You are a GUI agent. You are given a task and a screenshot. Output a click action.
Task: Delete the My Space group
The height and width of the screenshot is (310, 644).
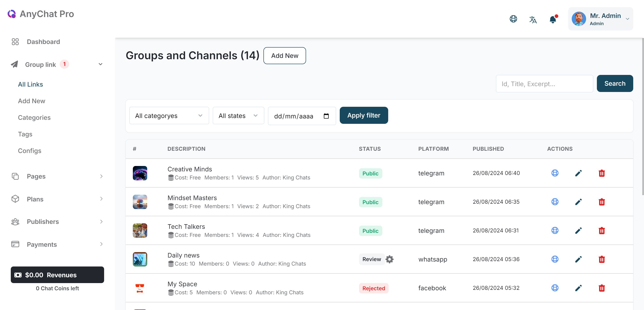tap(602, 288)
